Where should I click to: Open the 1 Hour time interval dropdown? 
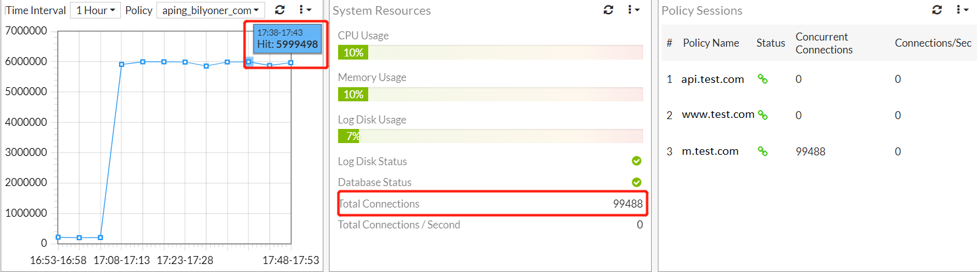pos(96,10)
